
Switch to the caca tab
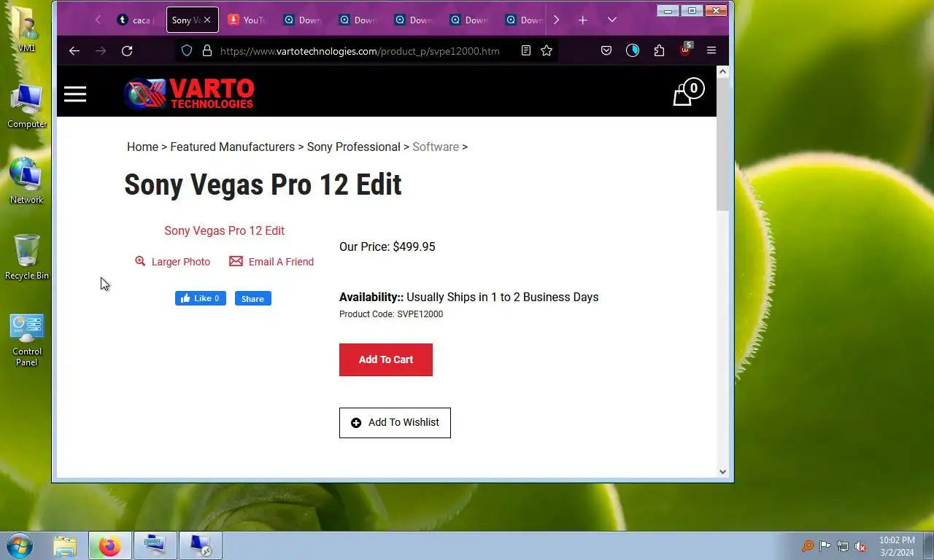pos(135,20)
